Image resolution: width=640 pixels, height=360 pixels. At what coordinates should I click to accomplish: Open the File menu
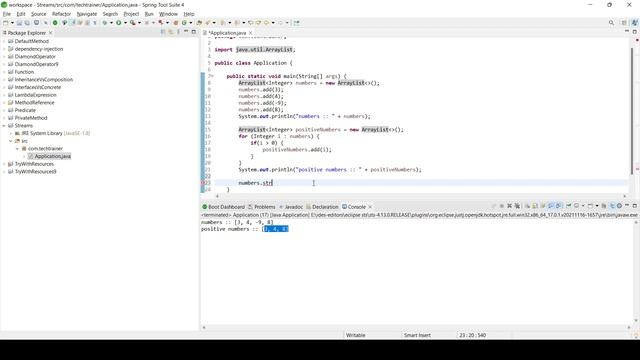(7, 14)
